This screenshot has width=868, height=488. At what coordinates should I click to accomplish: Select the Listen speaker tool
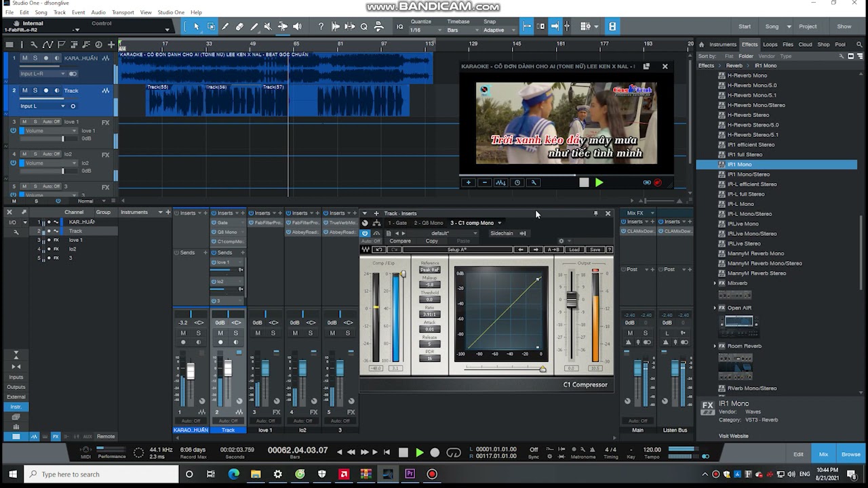coord(297,26)
